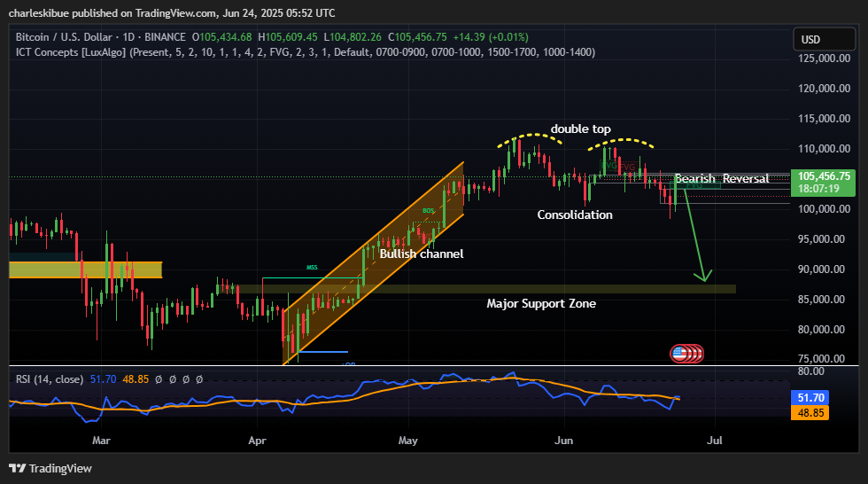Click the May label on time axis
The height and width of the screenshot is (484, 868).
point(408,441)
